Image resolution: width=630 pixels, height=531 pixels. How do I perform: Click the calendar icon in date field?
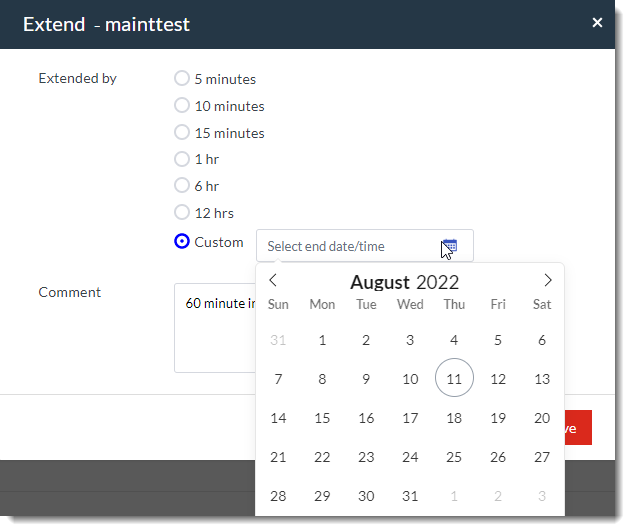click(449, 246)
